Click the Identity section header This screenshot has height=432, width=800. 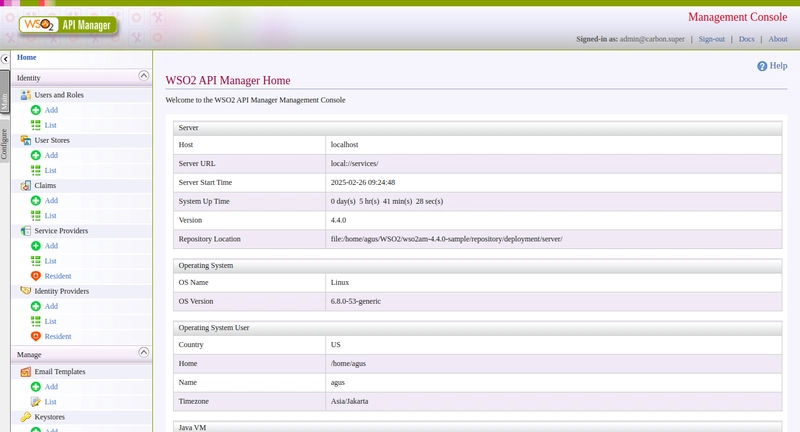[x=82, y=78]
